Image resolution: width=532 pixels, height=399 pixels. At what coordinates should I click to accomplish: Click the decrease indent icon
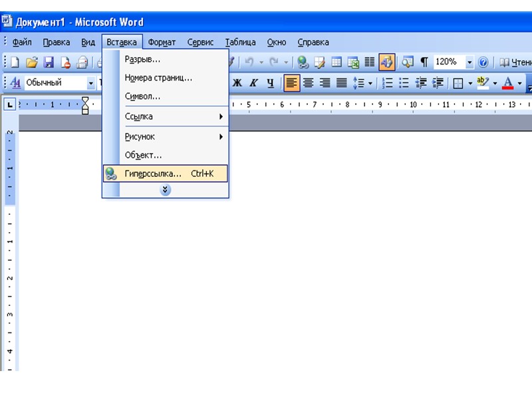(421, 82)
